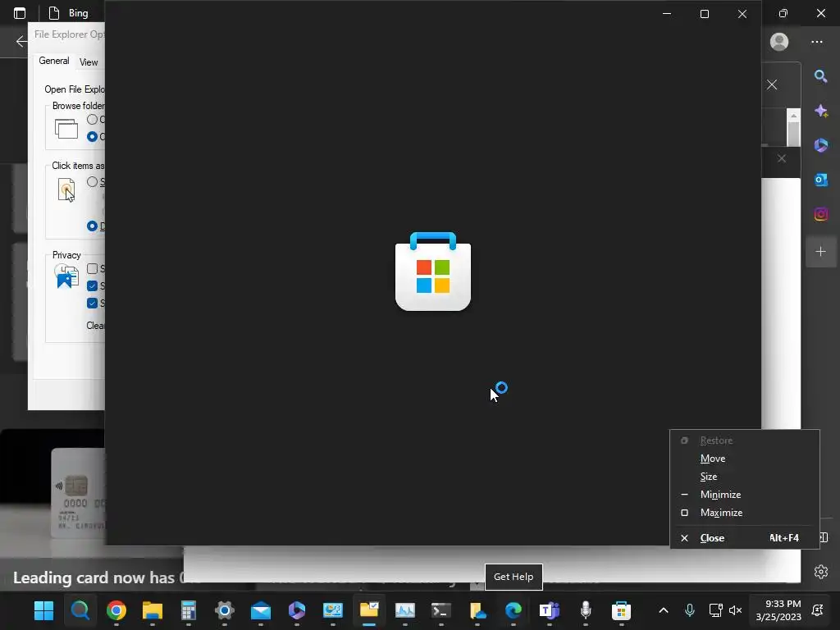Open the terminal icon in taskbar
The height and width of the screenshot is (630, 840).
(441, 610)
